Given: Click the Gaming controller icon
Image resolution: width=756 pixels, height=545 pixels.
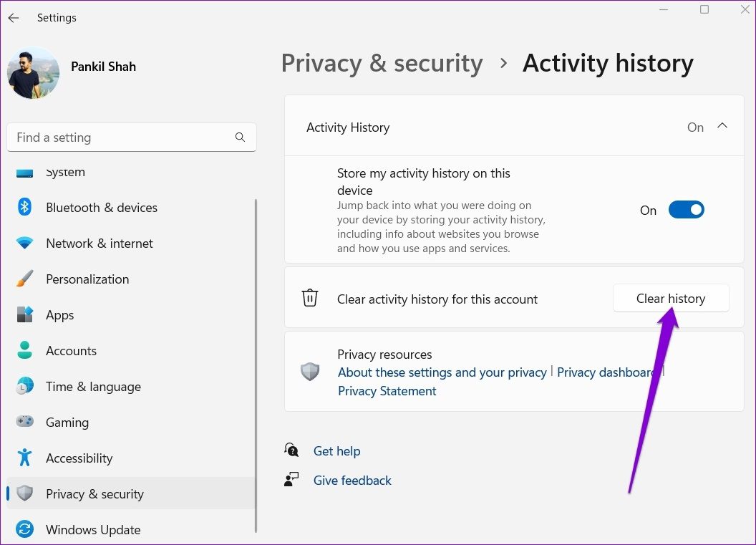Looking at the screenshot, I should [x=25, y=423].
